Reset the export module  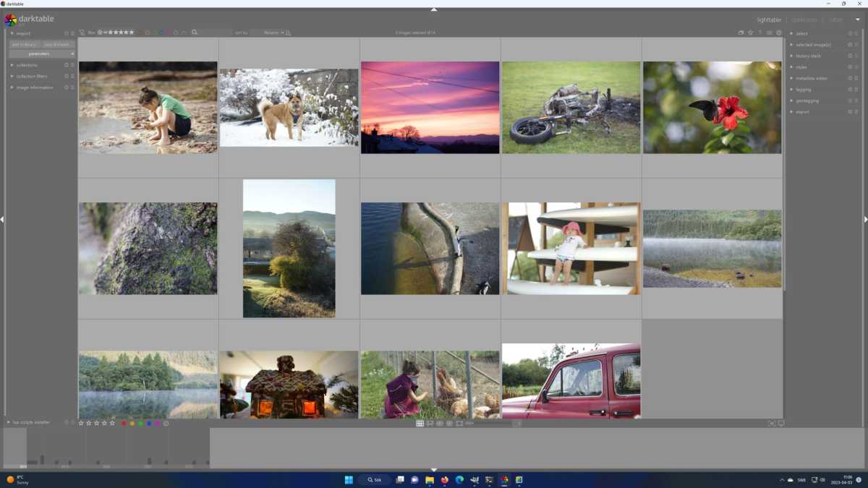(850, 112)
